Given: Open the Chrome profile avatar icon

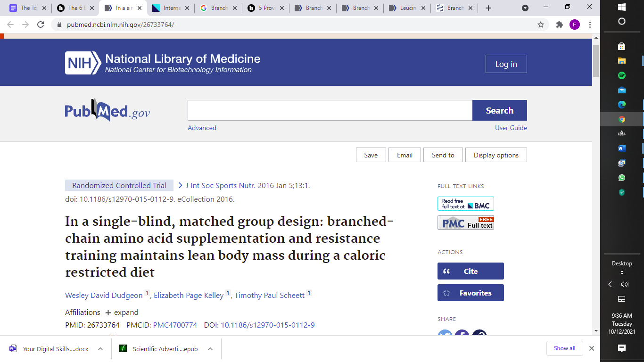Looking at the screenshot, I should (x=574, y=25).
